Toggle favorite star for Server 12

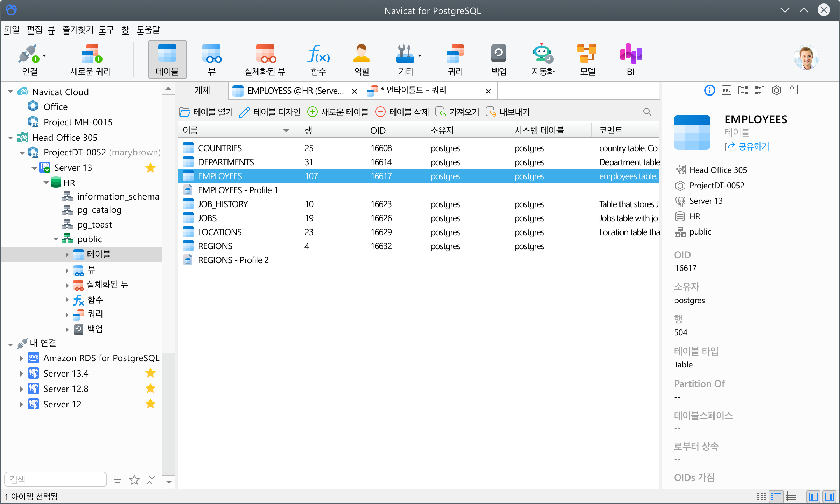150,404
